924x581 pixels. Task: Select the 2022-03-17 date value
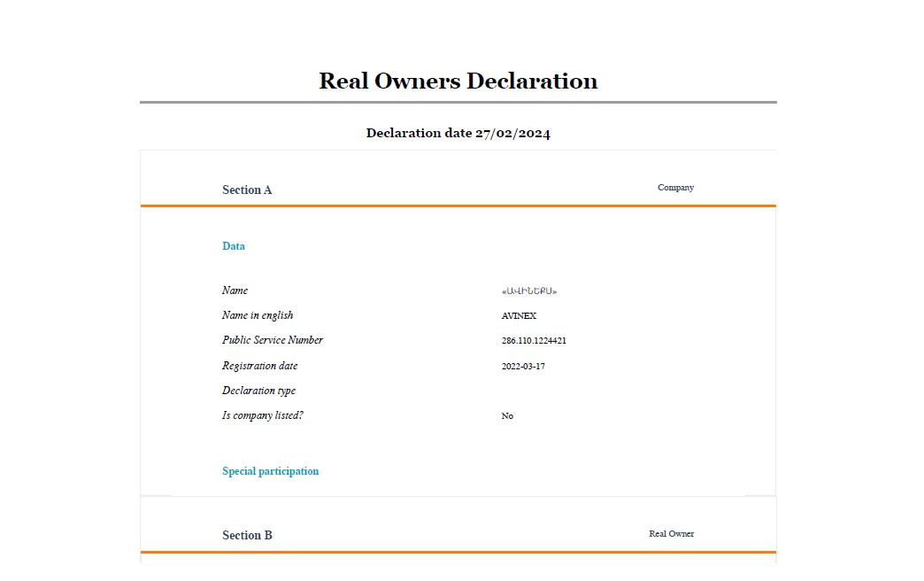click(523, 367)
